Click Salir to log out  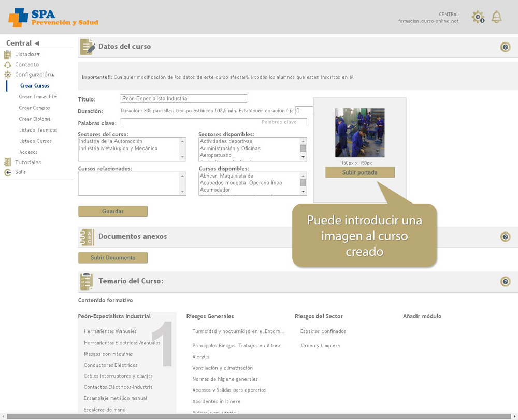(x=21, y=172)
